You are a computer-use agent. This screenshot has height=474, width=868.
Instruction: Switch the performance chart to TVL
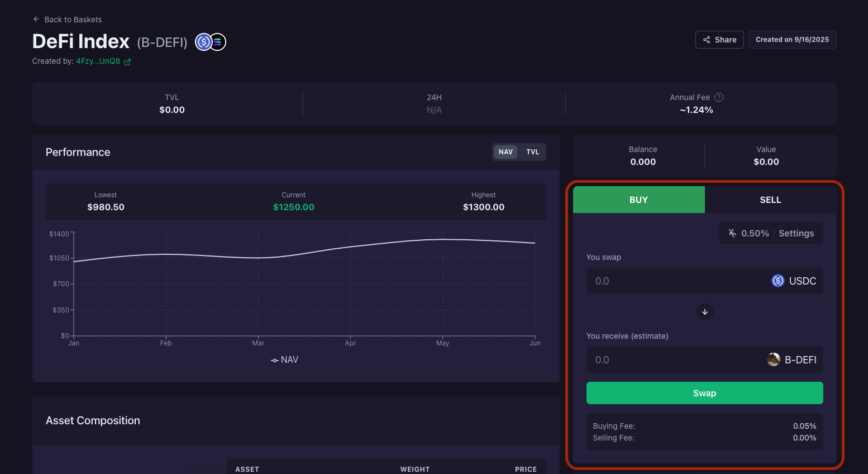coord(532,152)
